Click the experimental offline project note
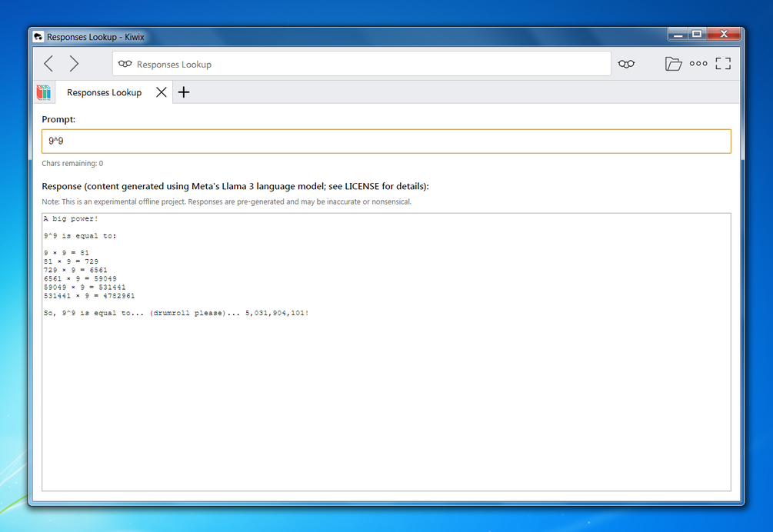 [x=226, y=201]
